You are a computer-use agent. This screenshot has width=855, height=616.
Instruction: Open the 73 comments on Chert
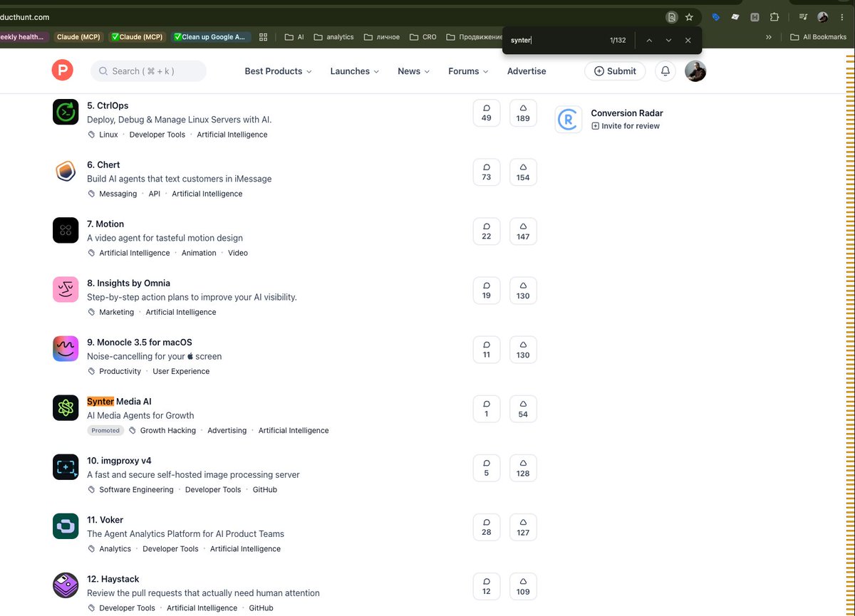click(x=487, y=172)
